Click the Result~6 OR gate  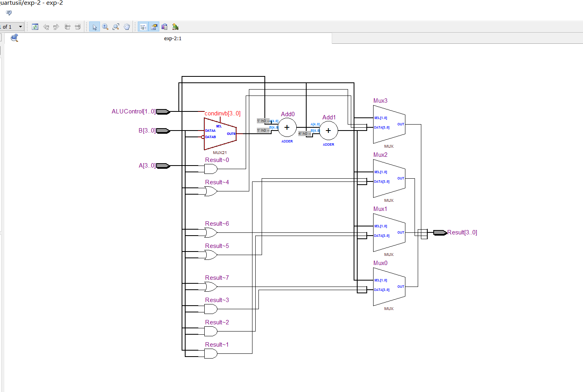(x=211, y=233)
